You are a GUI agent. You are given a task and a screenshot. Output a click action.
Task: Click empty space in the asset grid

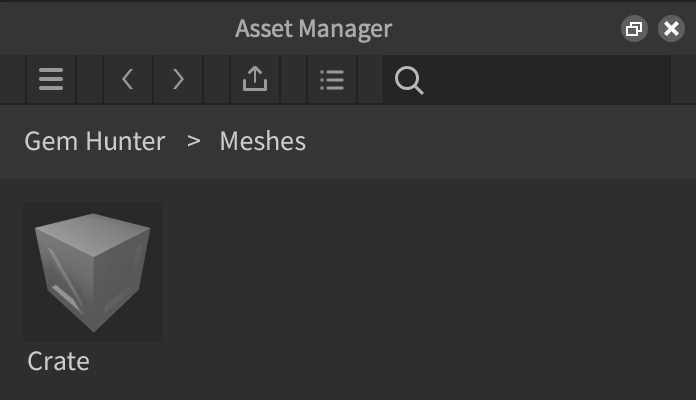[430, 280]
